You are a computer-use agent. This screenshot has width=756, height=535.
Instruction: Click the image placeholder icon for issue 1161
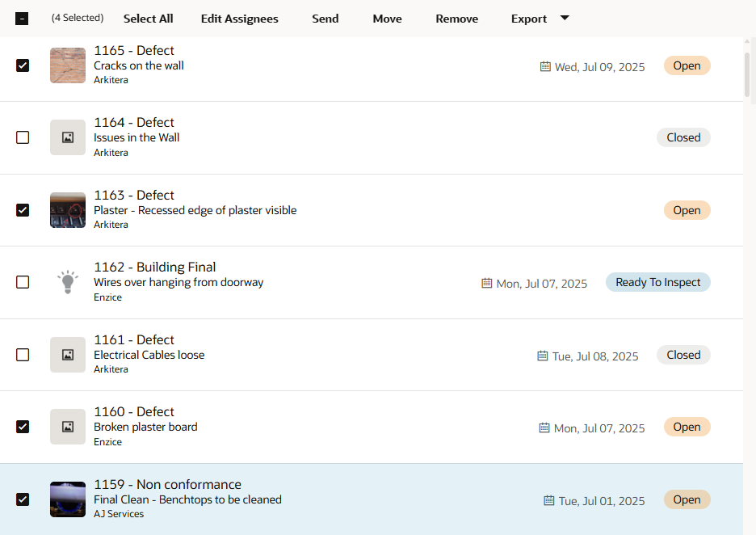(x=68, y=355)
